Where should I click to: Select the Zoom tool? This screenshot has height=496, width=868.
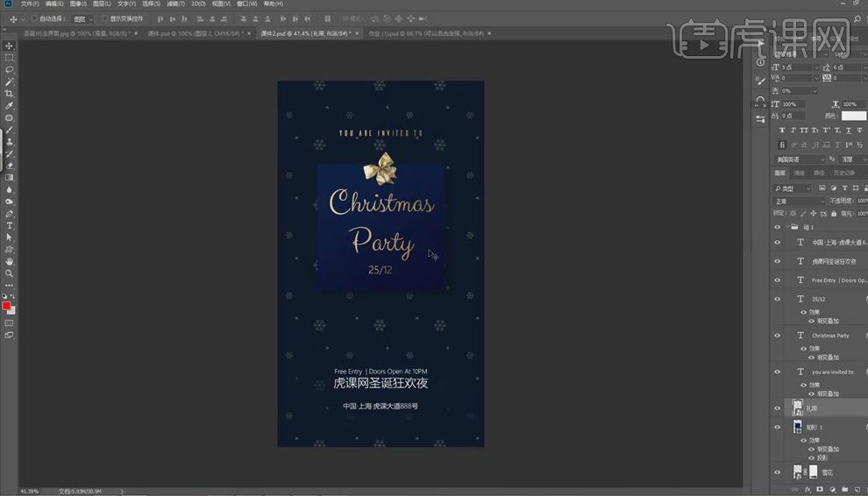[x=10, y=273]
